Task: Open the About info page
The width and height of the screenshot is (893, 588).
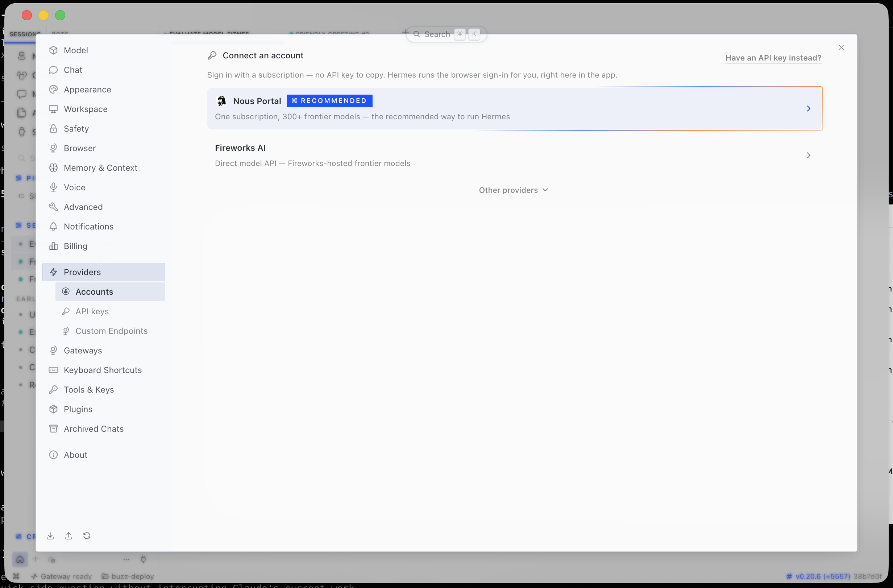Action: [104, 455]
